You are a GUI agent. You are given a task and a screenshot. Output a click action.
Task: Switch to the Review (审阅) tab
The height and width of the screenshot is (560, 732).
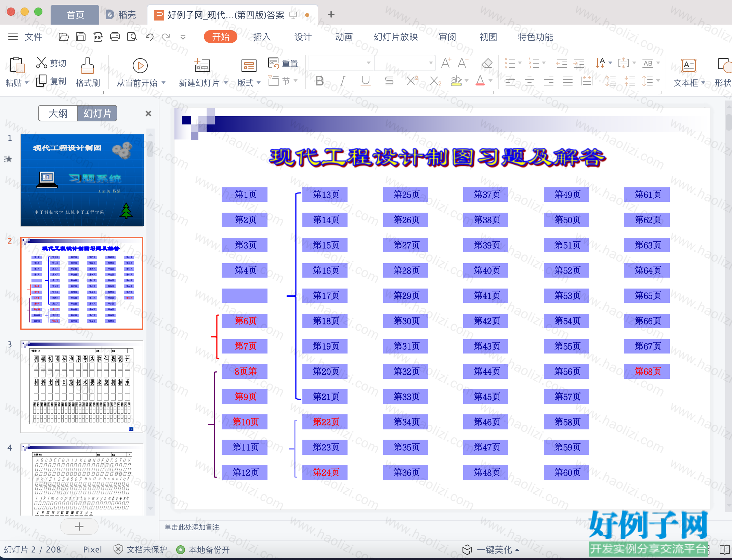click(447, 37)
